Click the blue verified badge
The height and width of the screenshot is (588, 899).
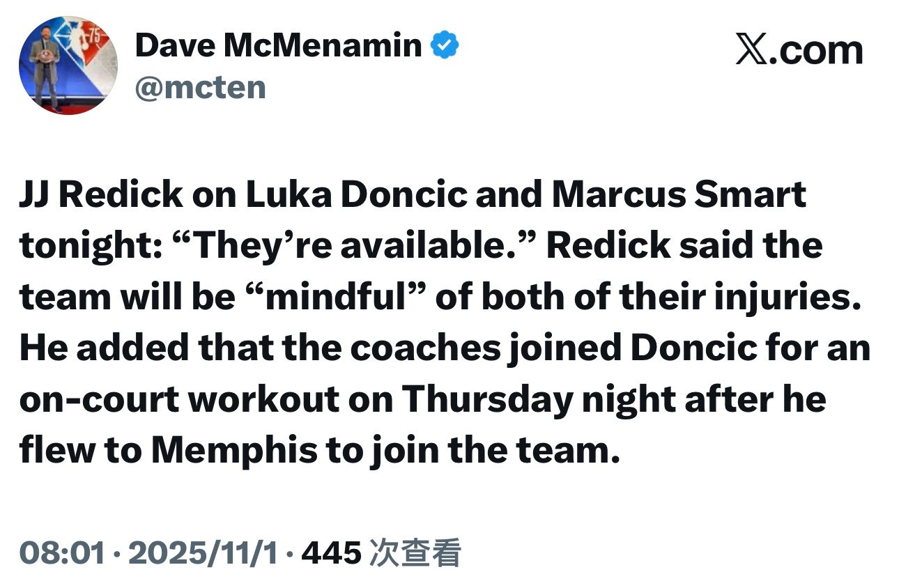[445, 46]
